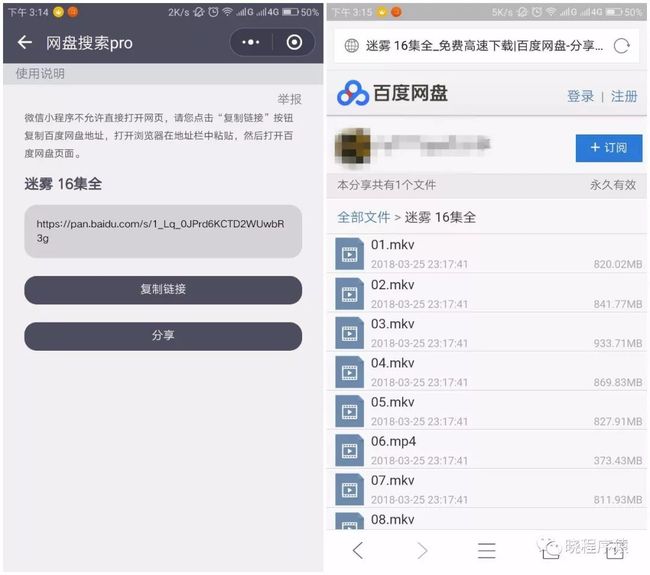650x575 pixels.
Task: Open browser hamburger menu
Action: pos(486,551)
